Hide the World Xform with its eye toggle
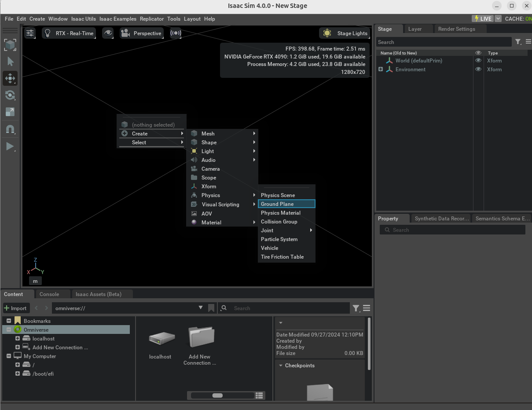The image size is (532, 410). coord(478,60)
